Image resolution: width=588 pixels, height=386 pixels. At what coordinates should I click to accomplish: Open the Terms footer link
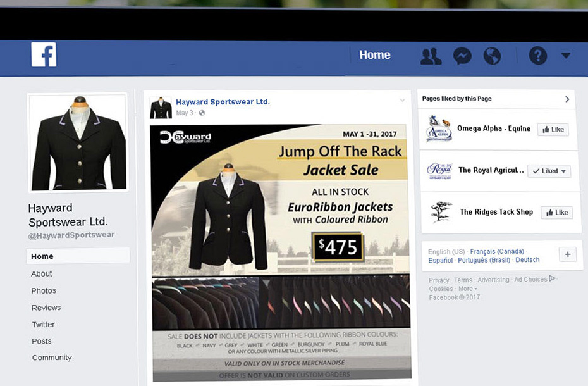pyautogui.click(x=463, y=280)
